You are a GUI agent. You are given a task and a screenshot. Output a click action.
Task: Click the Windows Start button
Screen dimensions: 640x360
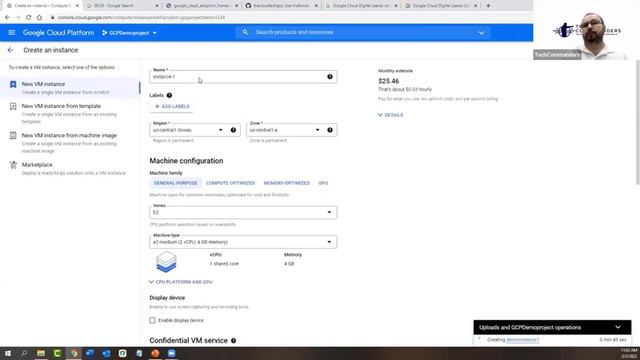click(8, 353)
